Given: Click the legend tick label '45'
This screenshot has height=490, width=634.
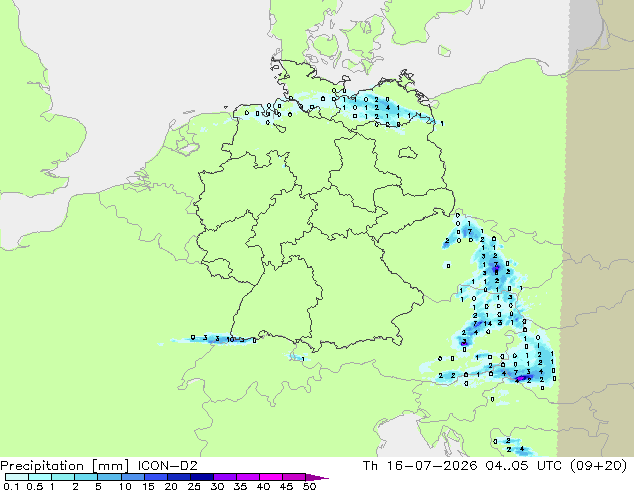Looking at the screenshot, I should pyautogui.click(x=286, y=486).
